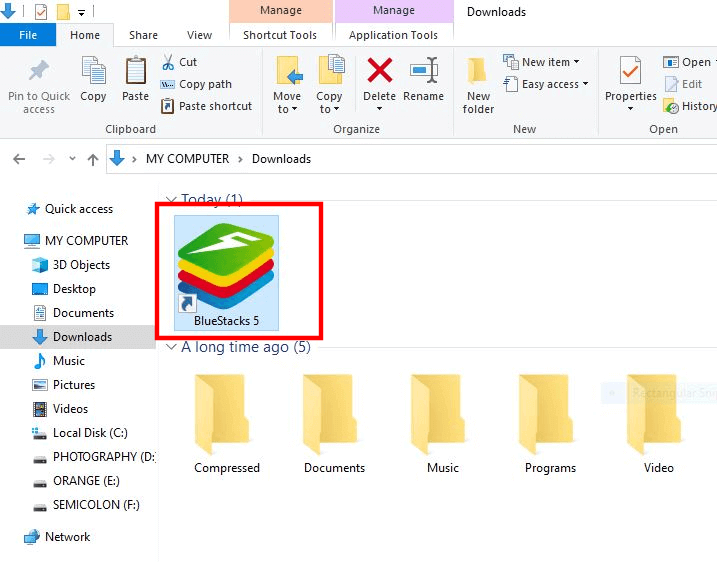Viewport: 717px width, 562px height.
Task: Collapse the A long time ago group
Action: pos(171,347)
